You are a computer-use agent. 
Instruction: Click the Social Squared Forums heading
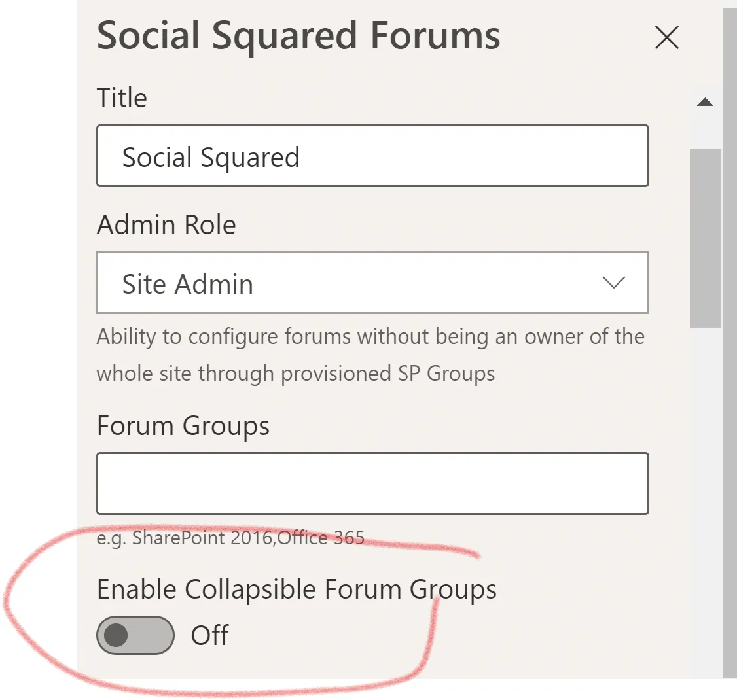[x=298, y=36]
